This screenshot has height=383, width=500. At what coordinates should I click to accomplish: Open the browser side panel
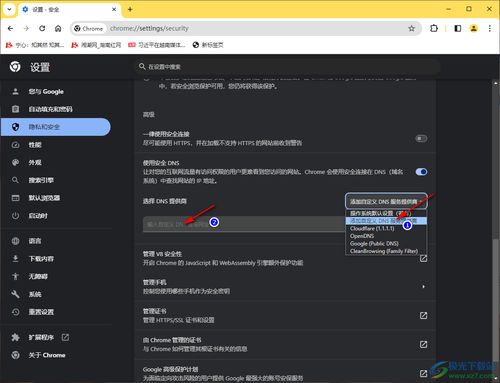point(458,29)
